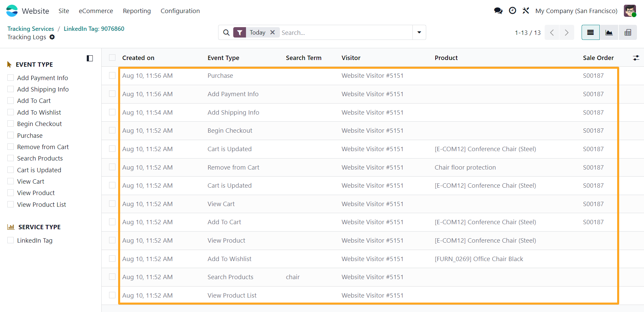Switch to pivot view
The width and height of the screenshot is (644, 312).
628,33
